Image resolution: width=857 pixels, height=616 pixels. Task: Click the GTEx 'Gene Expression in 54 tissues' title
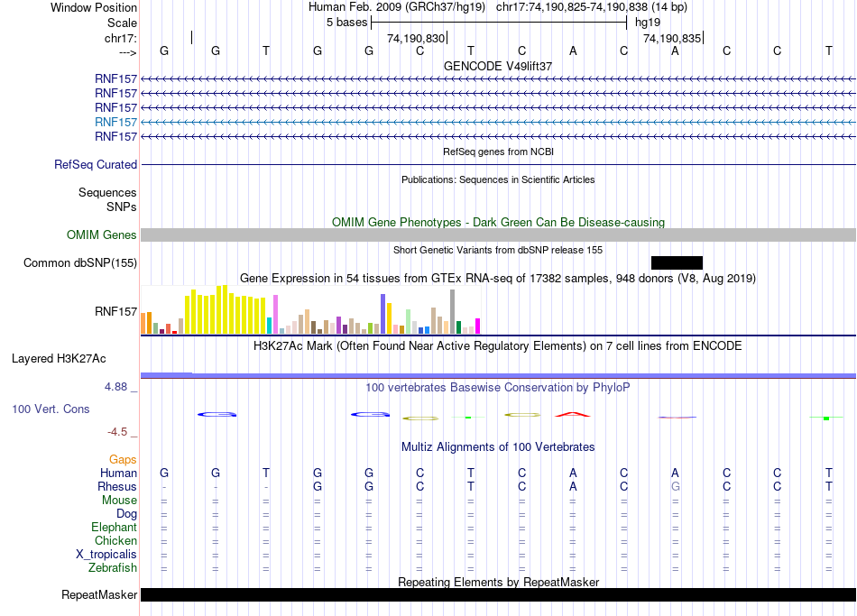click(x=498, y=278)
